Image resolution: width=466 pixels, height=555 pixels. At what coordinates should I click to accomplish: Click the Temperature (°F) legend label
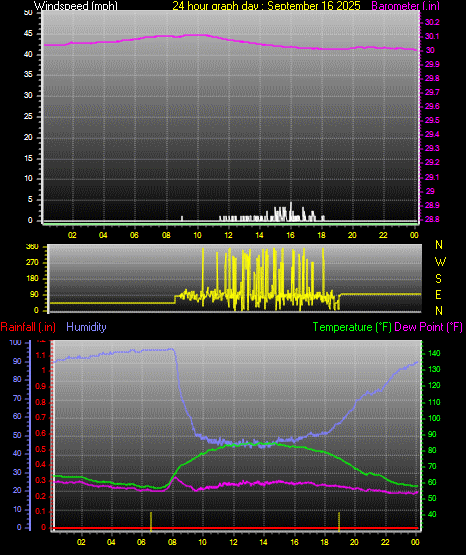coord(352,327)
